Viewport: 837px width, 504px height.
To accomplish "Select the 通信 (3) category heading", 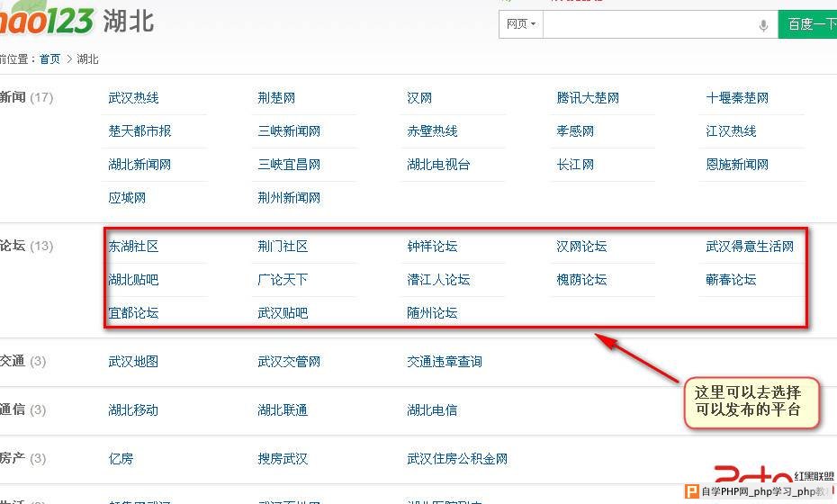I will point(23,409).
